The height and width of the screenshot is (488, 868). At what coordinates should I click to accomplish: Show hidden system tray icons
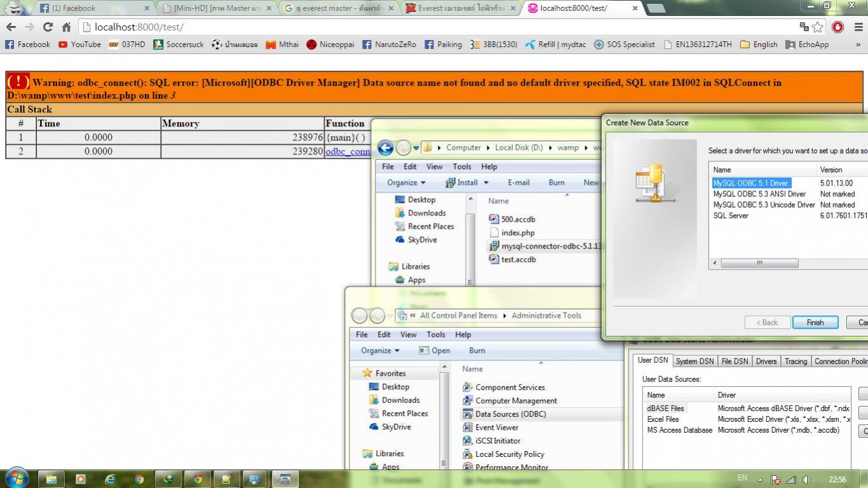[760, 479]
